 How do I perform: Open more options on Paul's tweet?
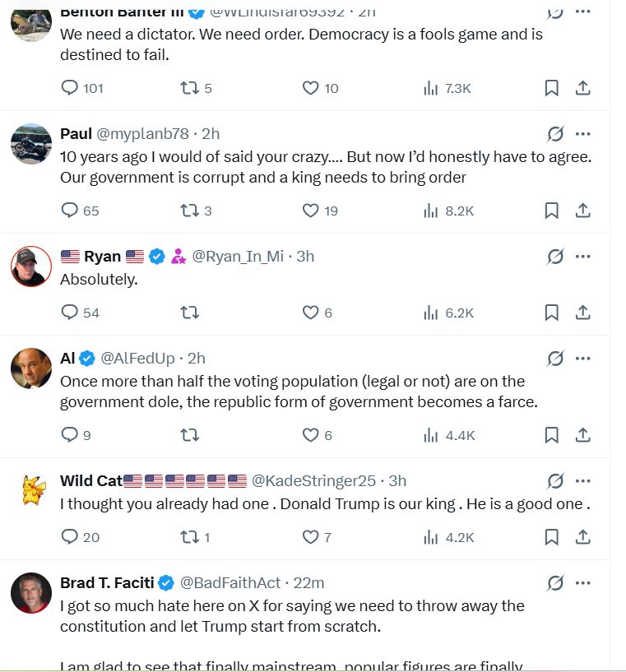coord(583,134)
